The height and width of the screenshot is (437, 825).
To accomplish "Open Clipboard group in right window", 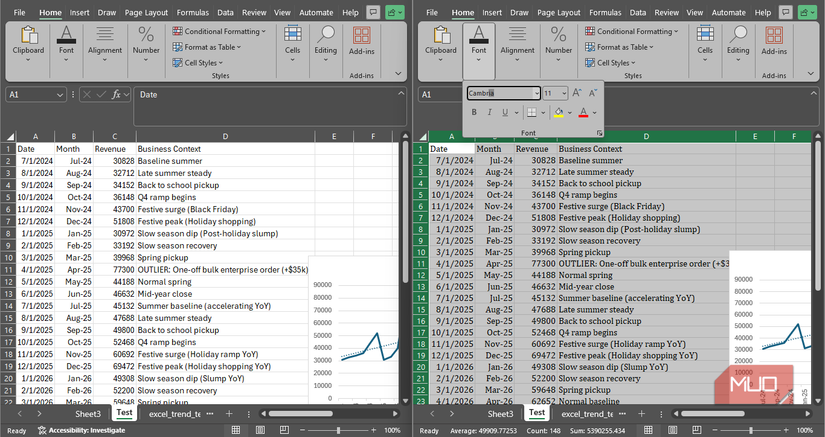I will (x=441, y=43).
